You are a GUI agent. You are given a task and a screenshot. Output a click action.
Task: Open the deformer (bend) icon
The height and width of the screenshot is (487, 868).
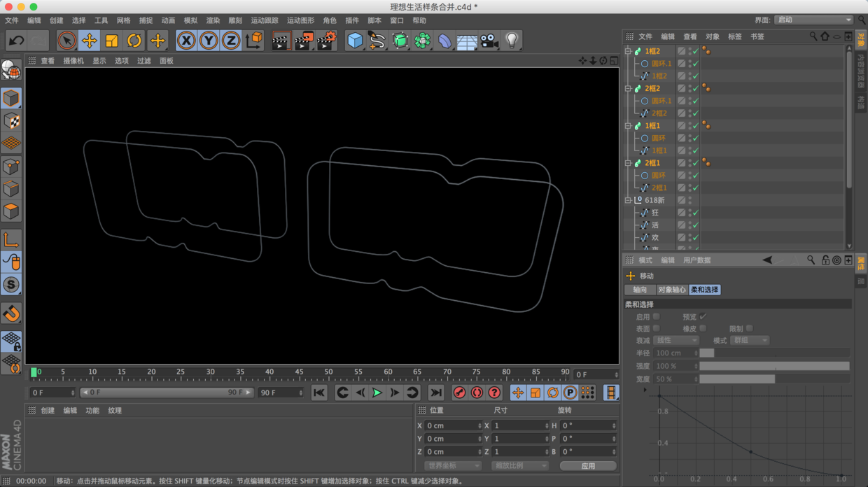pos(444,41)
